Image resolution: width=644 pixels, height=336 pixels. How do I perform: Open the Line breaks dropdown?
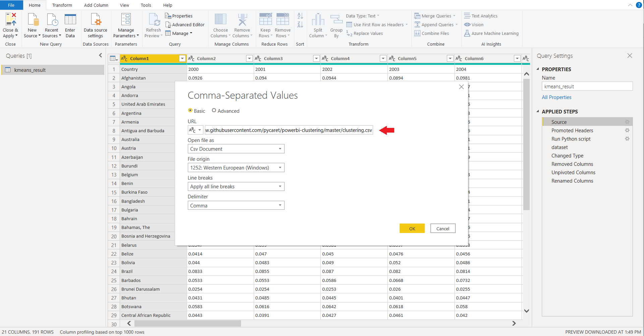point(236,187)
